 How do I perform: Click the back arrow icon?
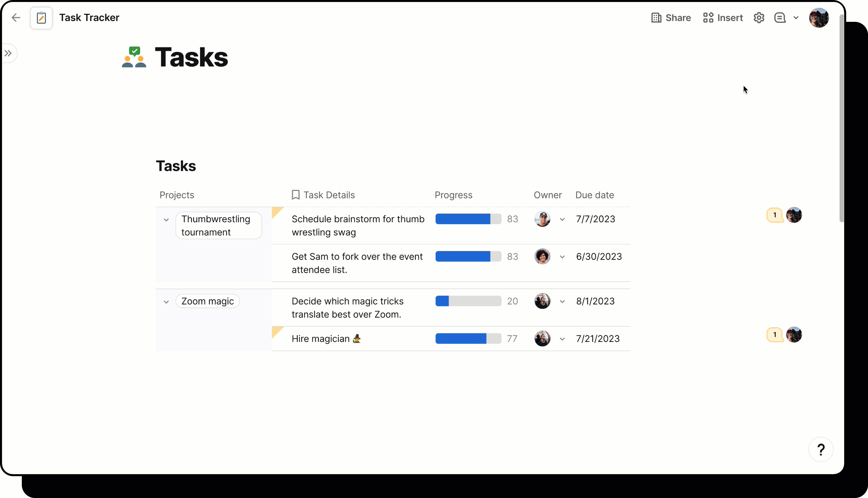[16, 18]
